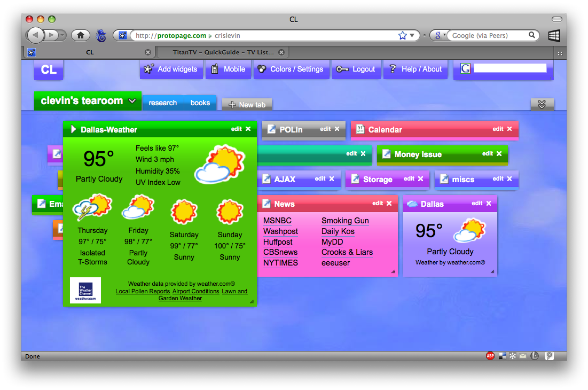Click the News widget icon
The height and width of the screenshot is (390, 588).
266,204
